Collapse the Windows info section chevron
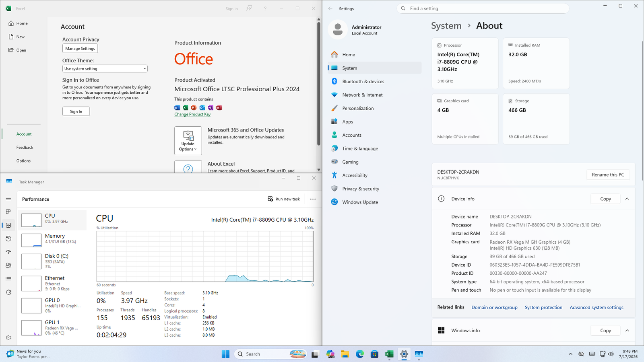The height and width of the screenshot is (362, 644). tap(627, 331)
